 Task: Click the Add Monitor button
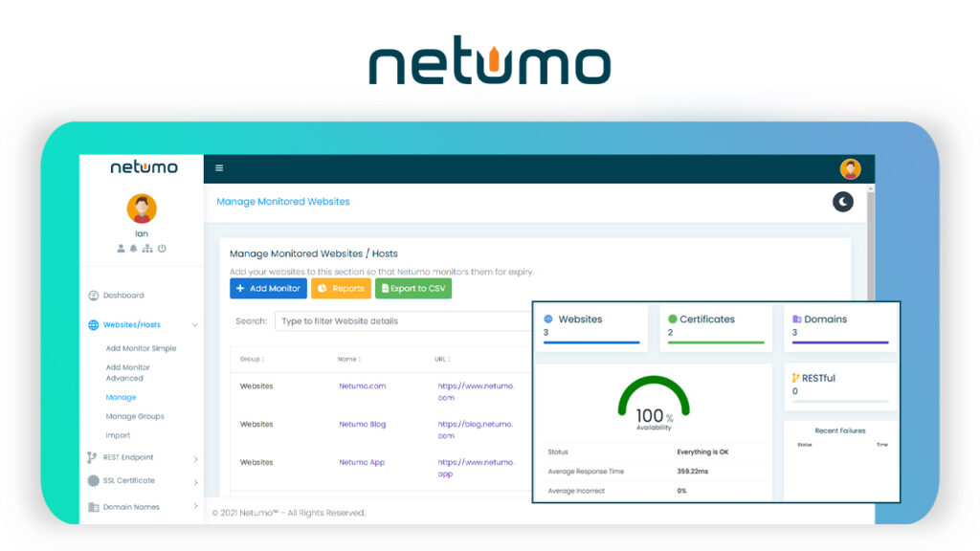tap(268, 289)
